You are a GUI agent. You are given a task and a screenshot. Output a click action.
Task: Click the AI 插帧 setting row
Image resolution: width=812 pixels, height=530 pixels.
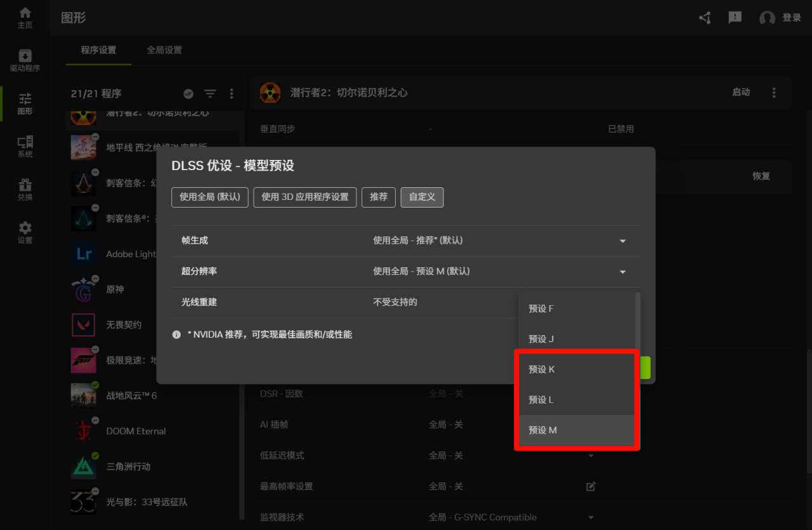pos(520,425)
